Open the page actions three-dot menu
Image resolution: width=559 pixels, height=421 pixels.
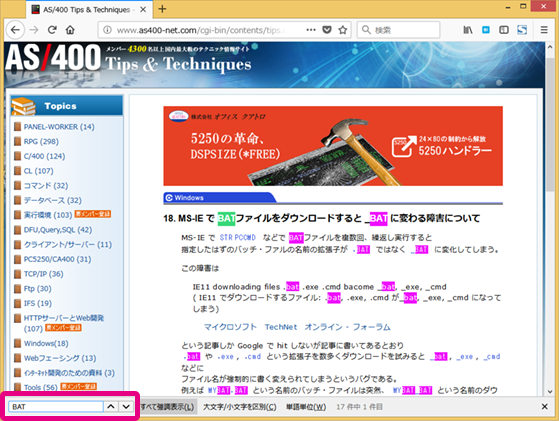pyautogui.click(x=311, y=30)
